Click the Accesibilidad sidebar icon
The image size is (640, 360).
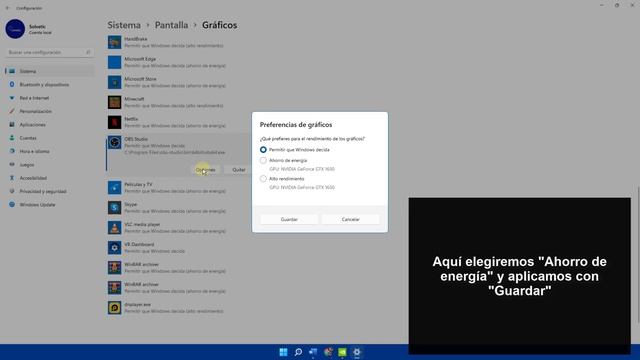pos(12,178)
